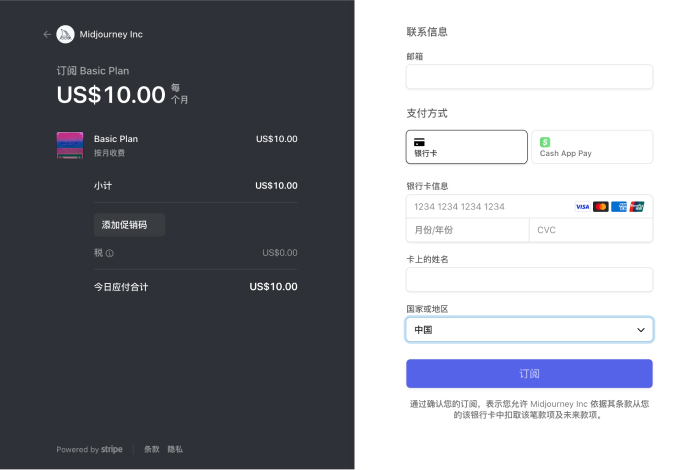Select Cash App Pay payment method
The height and width of the screenshot is (470, 700).
[x=592, y=147]
